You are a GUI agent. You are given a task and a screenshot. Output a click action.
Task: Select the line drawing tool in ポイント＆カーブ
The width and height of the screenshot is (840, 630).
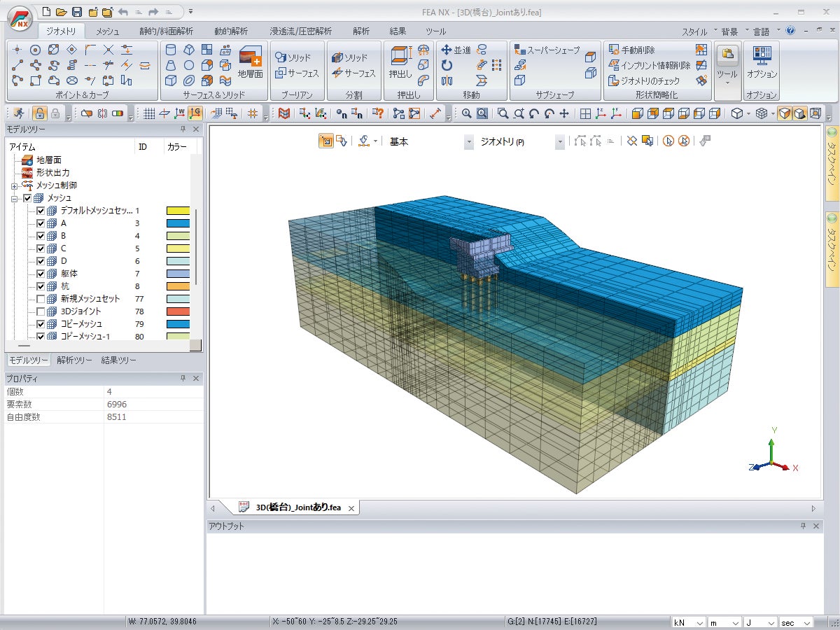[x=17, y=65]
